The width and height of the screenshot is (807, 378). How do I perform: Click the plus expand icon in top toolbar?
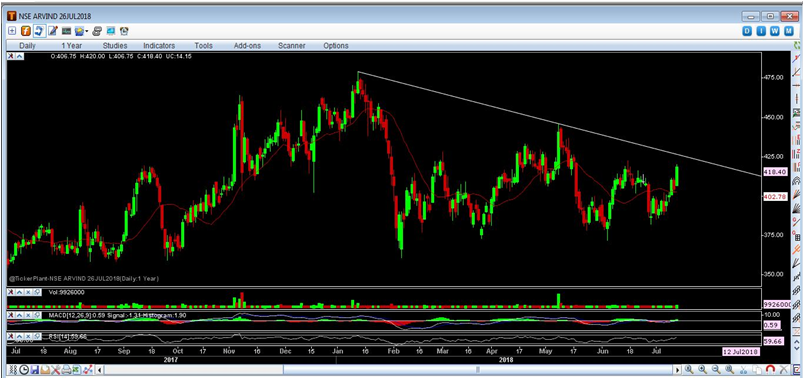click(12, 31)
